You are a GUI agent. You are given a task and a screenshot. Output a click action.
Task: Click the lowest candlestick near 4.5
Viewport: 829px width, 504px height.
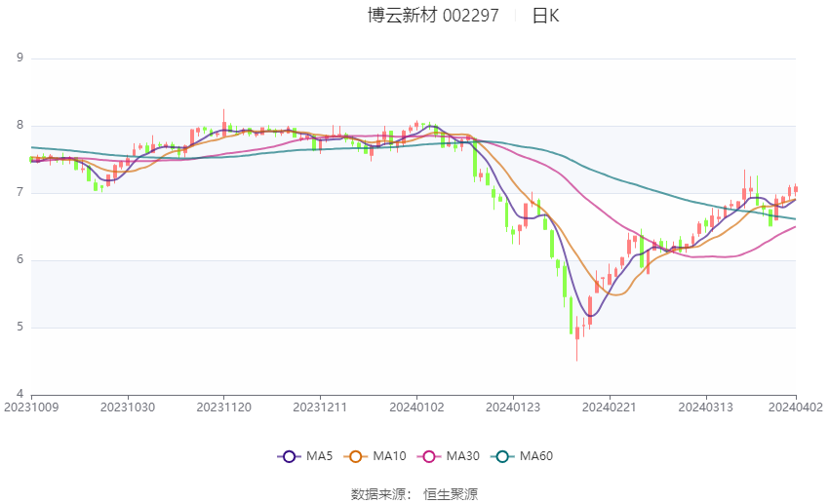pos(576,338)
